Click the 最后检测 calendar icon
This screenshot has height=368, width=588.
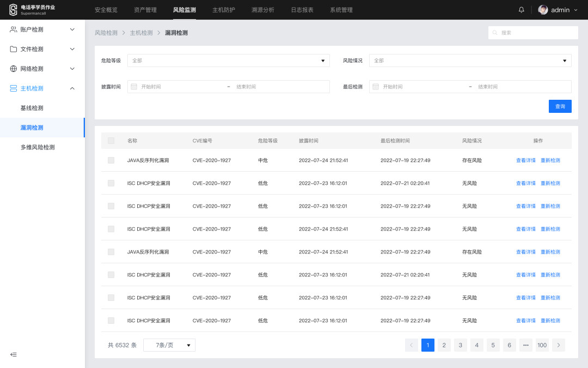[x=375, y=87]
